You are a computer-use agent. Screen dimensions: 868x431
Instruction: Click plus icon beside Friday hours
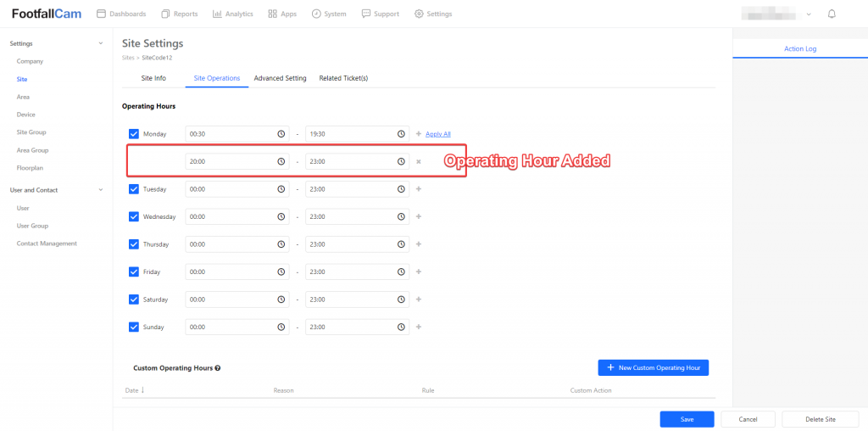418,271
